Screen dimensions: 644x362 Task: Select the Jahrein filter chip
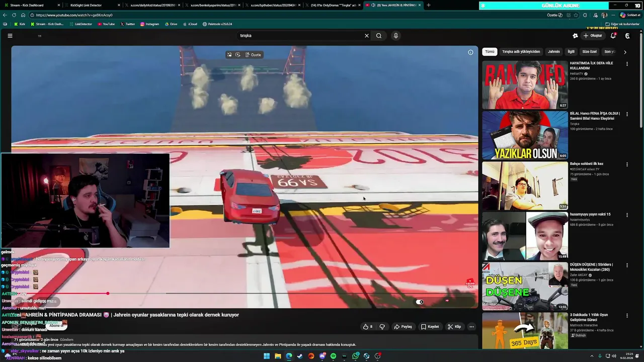553,52
